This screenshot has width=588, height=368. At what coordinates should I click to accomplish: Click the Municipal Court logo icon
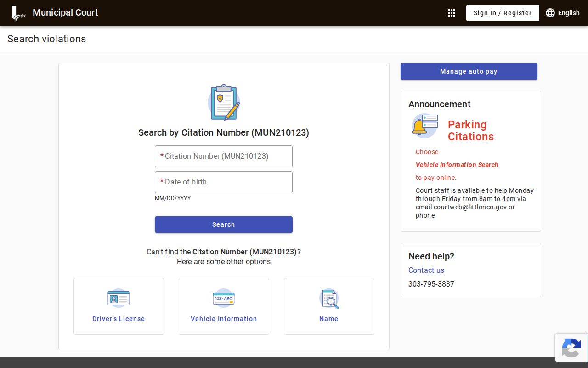tap(18, 13)
